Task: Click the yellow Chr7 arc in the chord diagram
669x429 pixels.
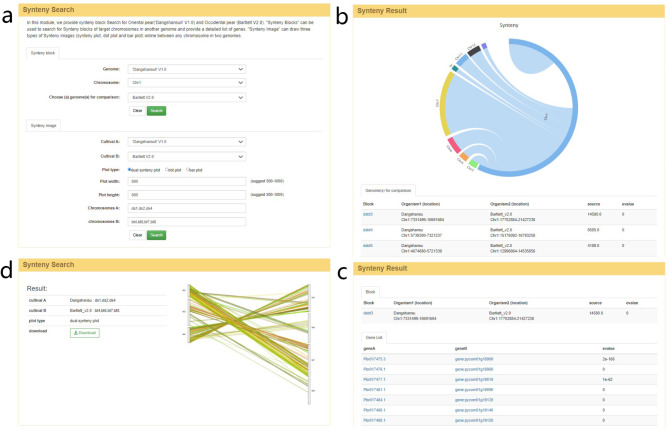Action: pos(443,104)
